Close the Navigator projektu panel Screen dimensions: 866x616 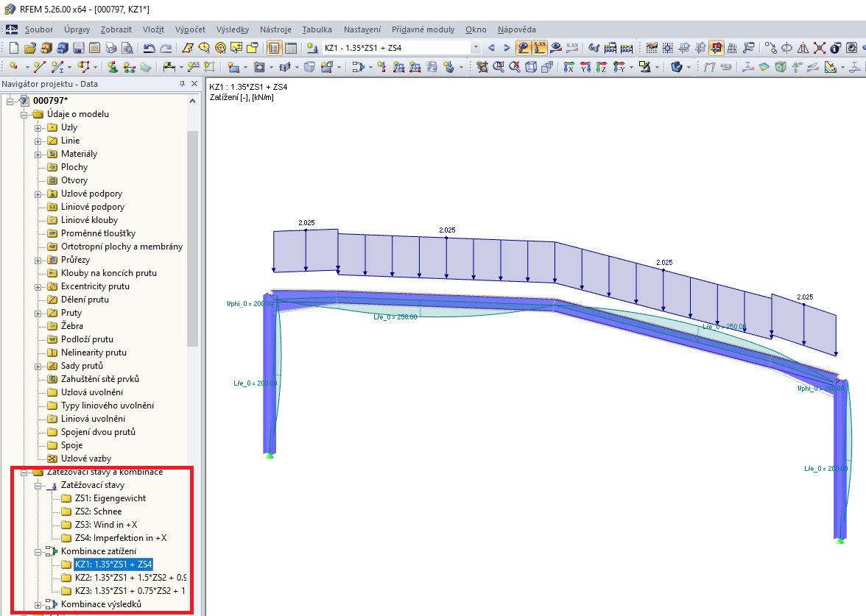click(x=194, y=84)
